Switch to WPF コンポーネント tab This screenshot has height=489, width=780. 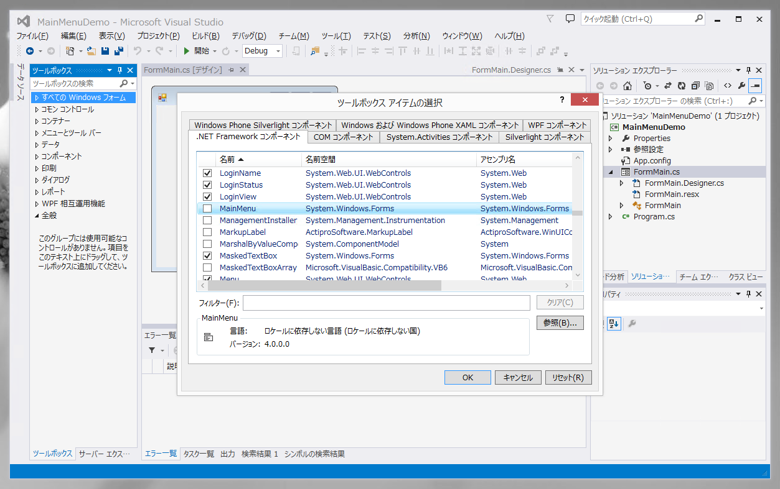click(557, 125)
